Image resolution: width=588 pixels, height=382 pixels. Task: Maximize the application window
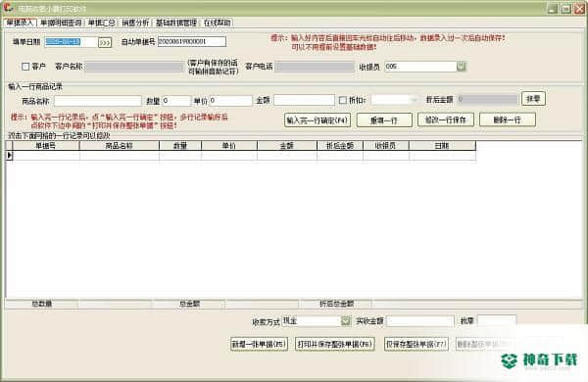coord(565,8)
